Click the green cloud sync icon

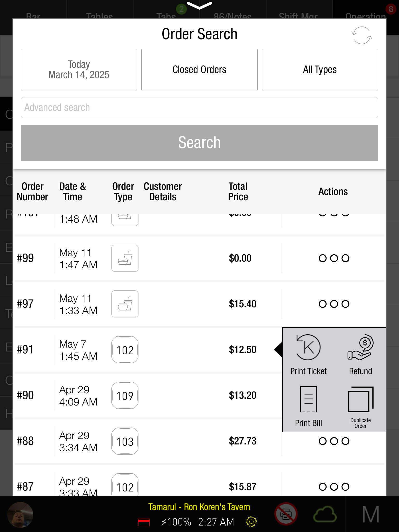pyautogui.click(x=325, y=514)
